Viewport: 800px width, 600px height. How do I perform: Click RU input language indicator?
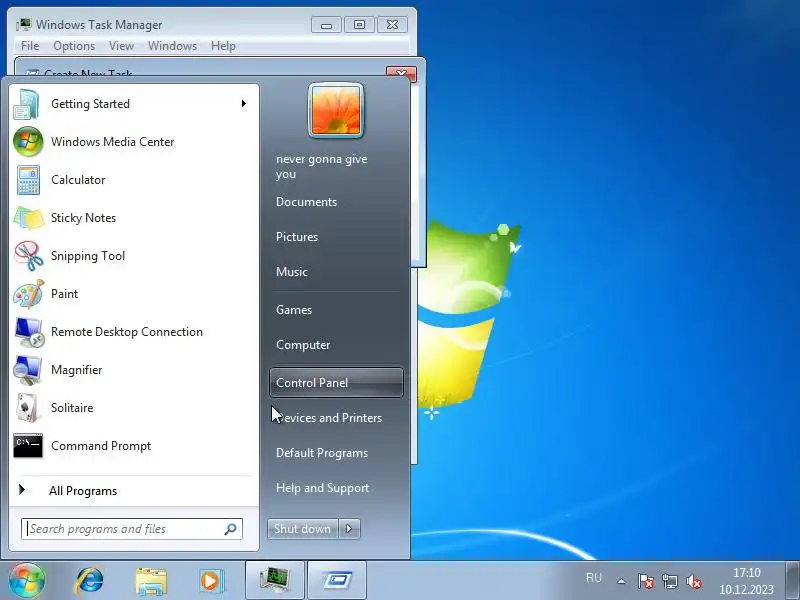tap(594, 578)
